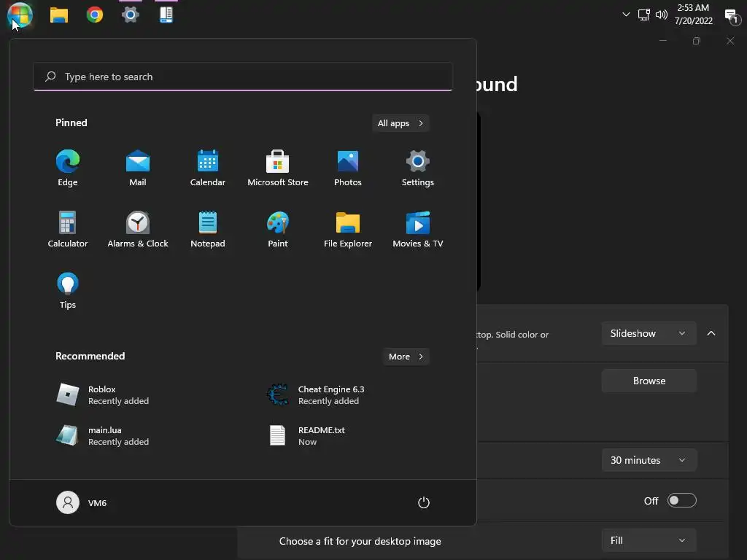Switch to Settings window on taskbar
The height and width of the screenshot is (560, 747).
tap(131, 15)
